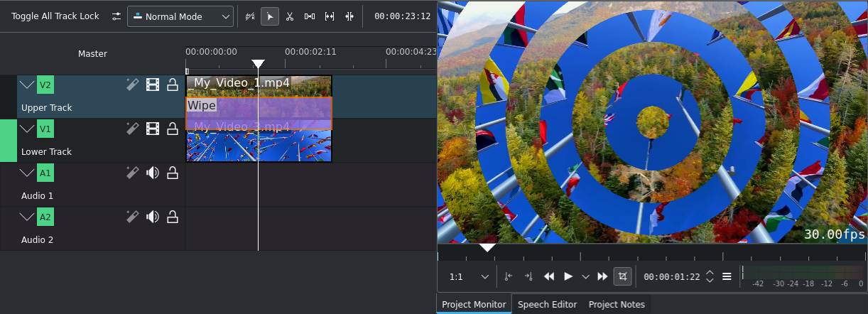Click the timeline playhead marker

tap(259, 64)
